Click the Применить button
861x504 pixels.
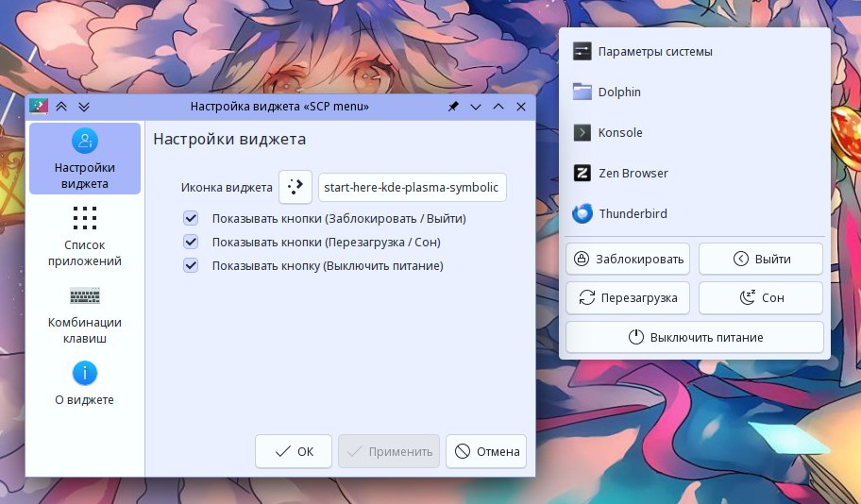[389, 451]
